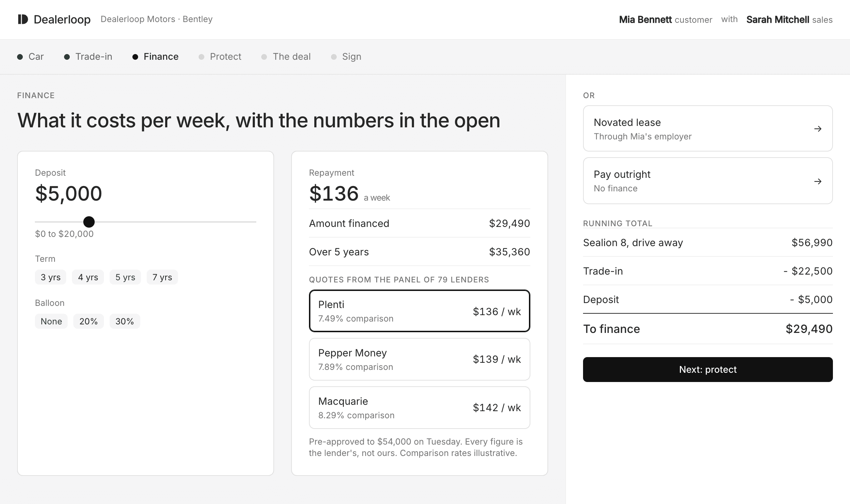
Task: Choose Pay outright, no finance
Action: tap(708, 181)
